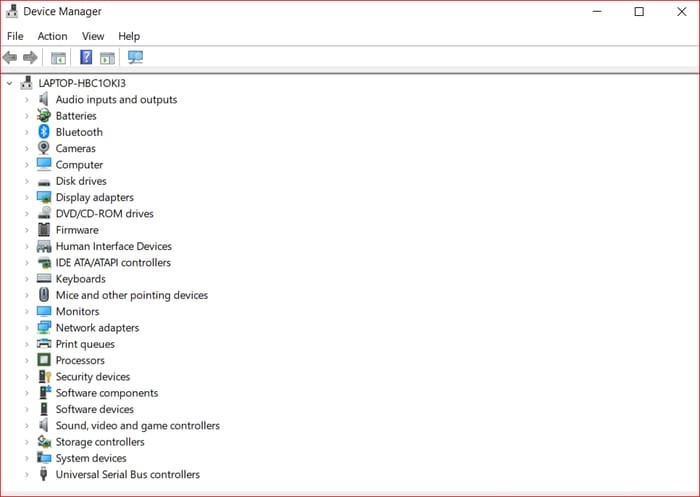
Task: Click Scan for hardware changes monitor icon
Action: pyautogui.click(x=135, y=57)
